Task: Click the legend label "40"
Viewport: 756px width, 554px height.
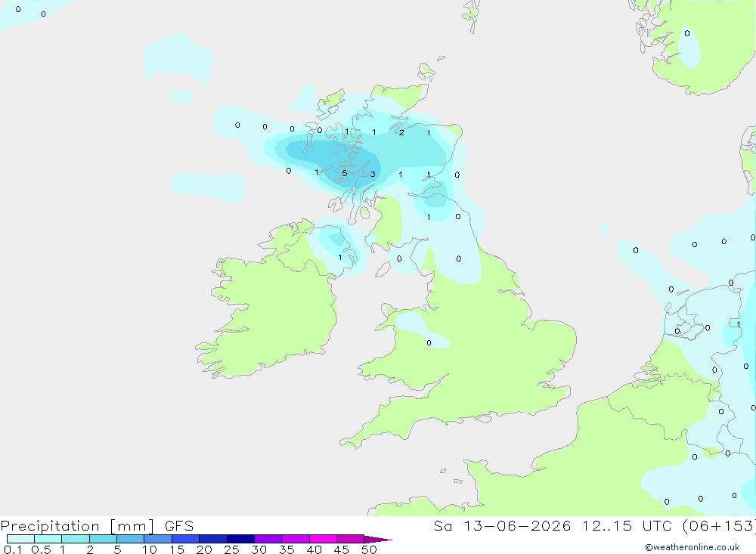Action: (314, 549)
